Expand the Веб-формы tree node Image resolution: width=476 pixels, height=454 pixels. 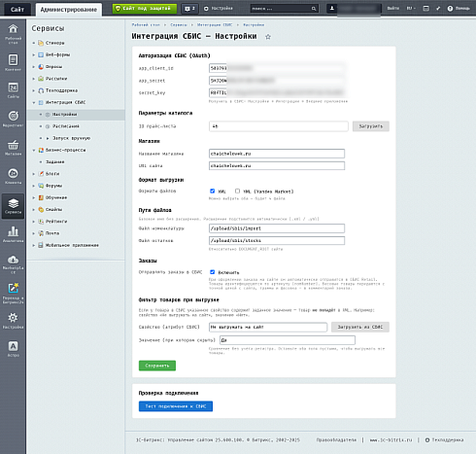click(x=34, y=55)
